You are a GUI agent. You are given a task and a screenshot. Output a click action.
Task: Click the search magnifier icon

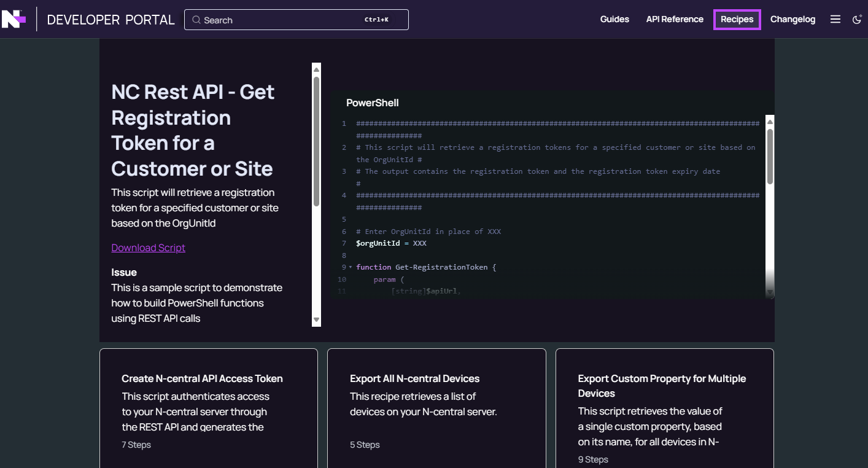point(196,20)
